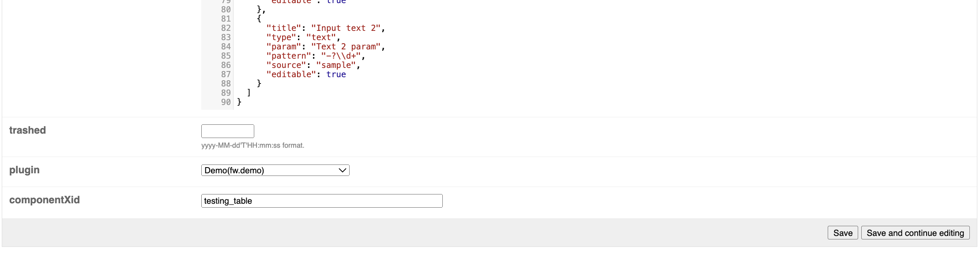
Task: Click line number 81 in gutter
Action: 226,19
